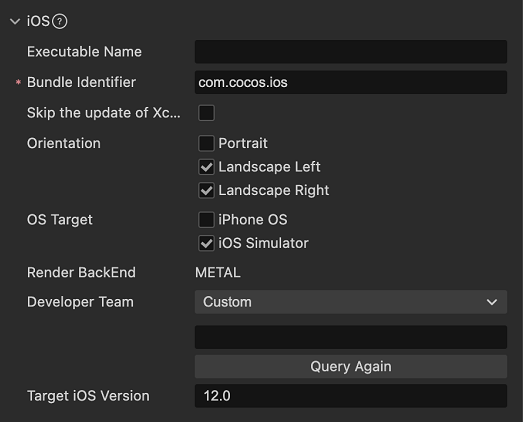Enable Skip the update of Xcode checkbox
Viewport: 523px width, 422px height.
[206, 113]
